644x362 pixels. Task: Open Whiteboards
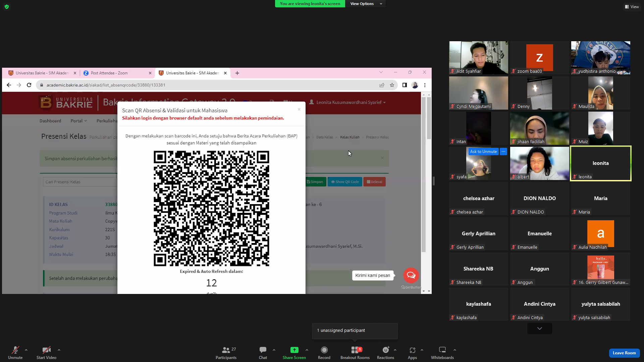pos(442,353)
